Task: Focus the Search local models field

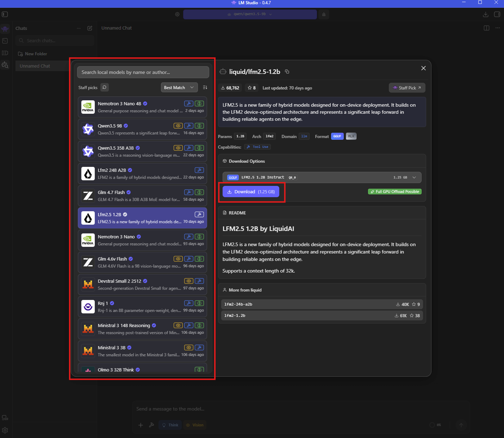Action: (143, 72)
